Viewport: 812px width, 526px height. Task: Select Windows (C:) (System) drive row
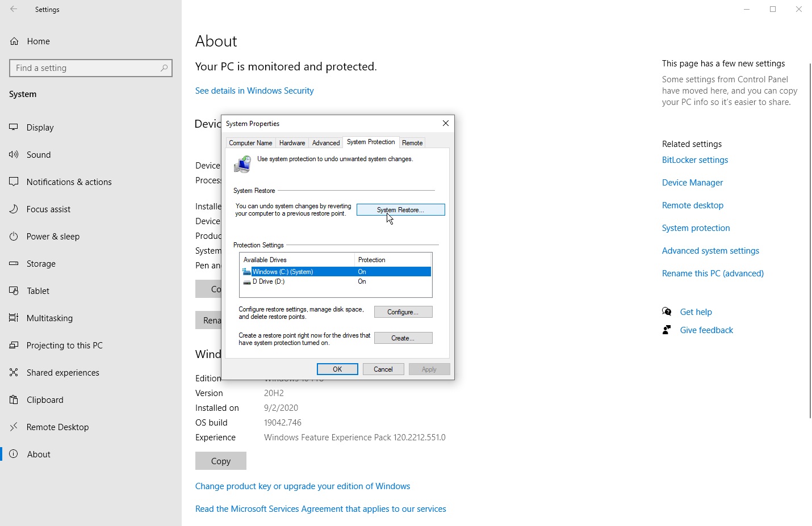(x=336, y=272)
